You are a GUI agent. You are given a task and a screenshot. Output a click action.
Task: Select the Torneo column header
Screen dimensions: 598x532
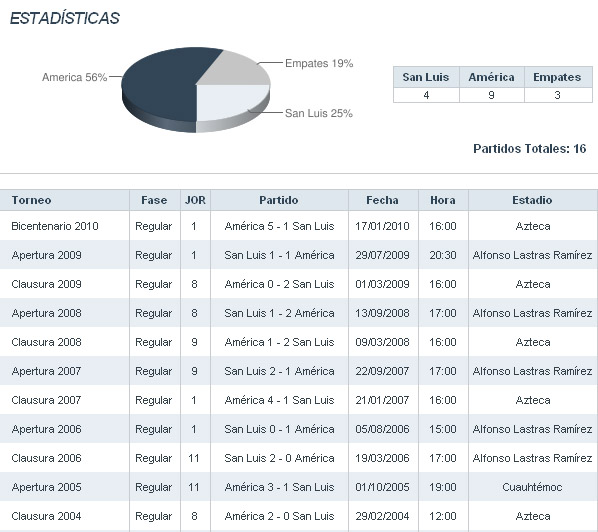pos(31,200)
